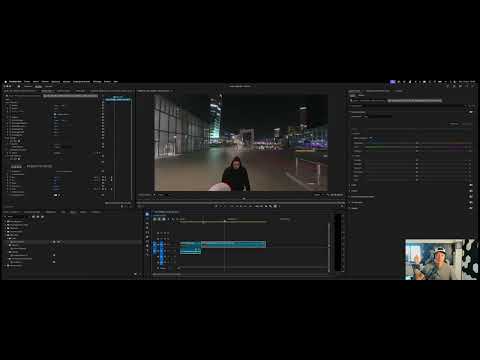Toggle insert sequences as nests button

pos(155,219)
